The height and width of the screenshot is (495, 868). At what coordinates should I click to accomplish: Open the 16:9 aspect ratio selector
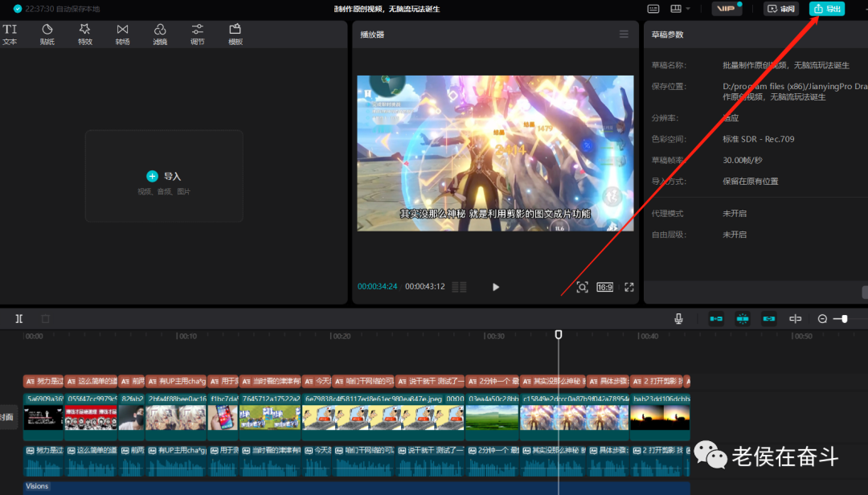point(604,287)
